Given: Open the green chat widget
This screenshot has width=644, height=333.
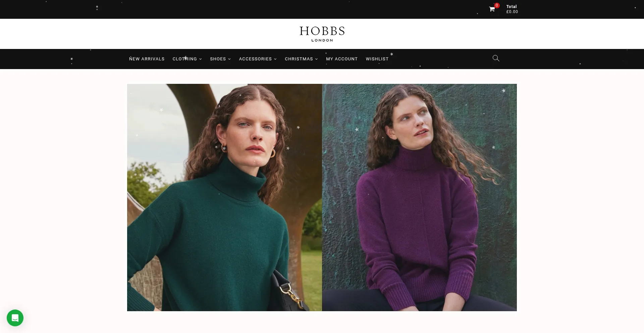Looking at the screenshot, I should [15, 318].
